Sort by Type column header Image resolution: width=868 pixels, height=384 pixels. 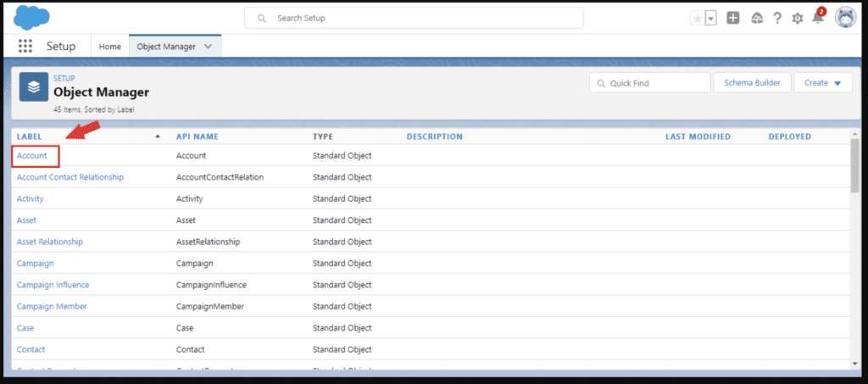click(323, 136)
